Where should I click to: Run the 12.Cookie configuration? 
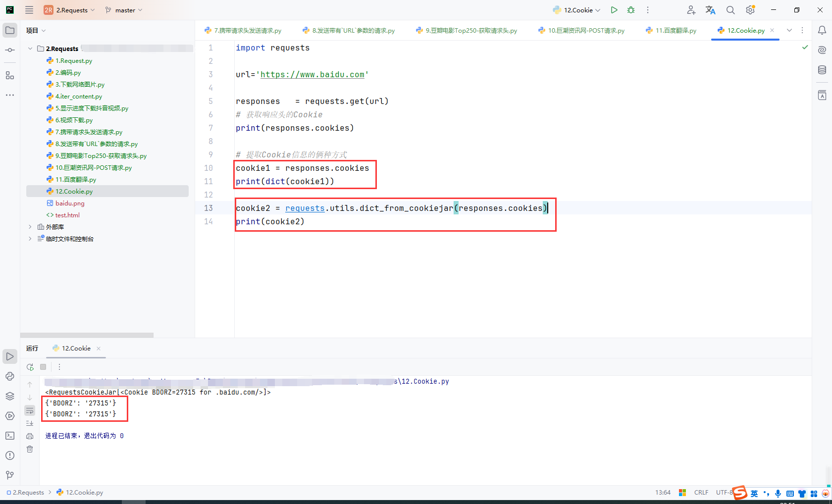pos(614,10)
